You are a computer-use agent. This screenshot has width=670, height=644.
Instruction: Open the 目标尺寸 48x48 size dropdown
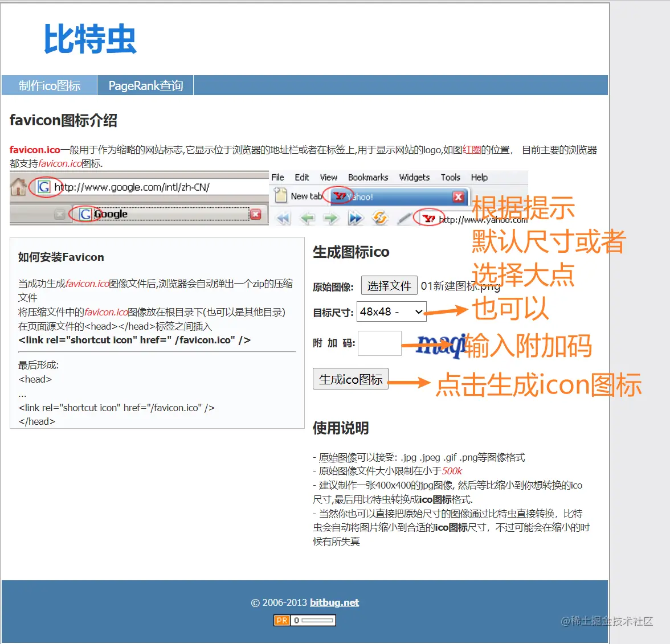(x=391, y=312)
